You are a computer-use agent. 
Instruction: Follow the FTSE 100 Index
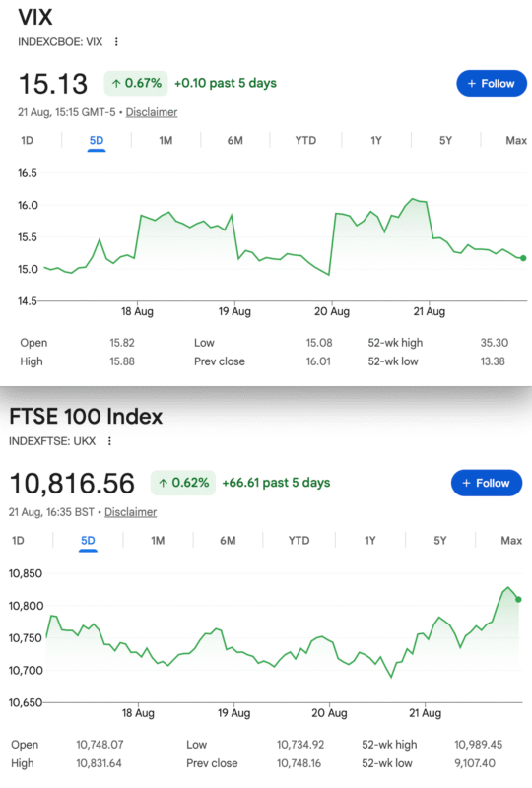[487, 483]
